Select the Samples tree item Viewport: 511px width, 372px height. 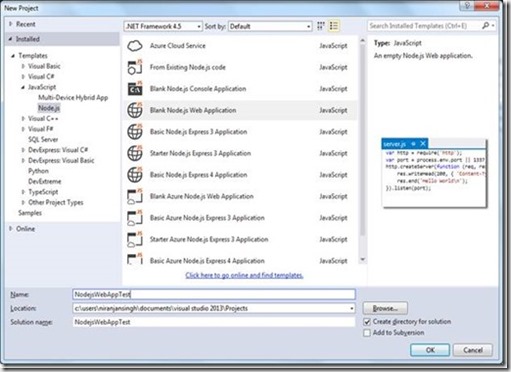pyautogui.click(x=30, y=213)
